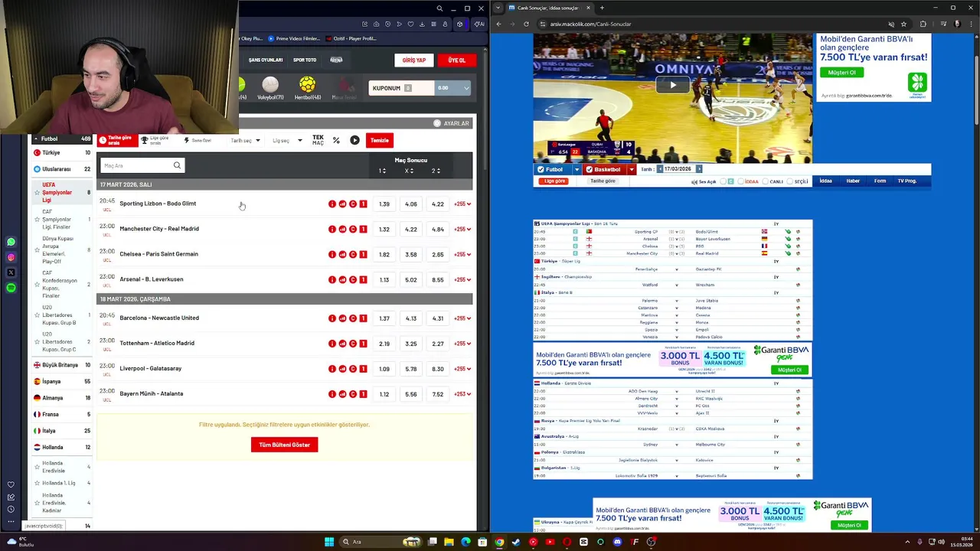Toggle the Basketbol checkbox in Mackolik
980x551 pixels.
590,169
